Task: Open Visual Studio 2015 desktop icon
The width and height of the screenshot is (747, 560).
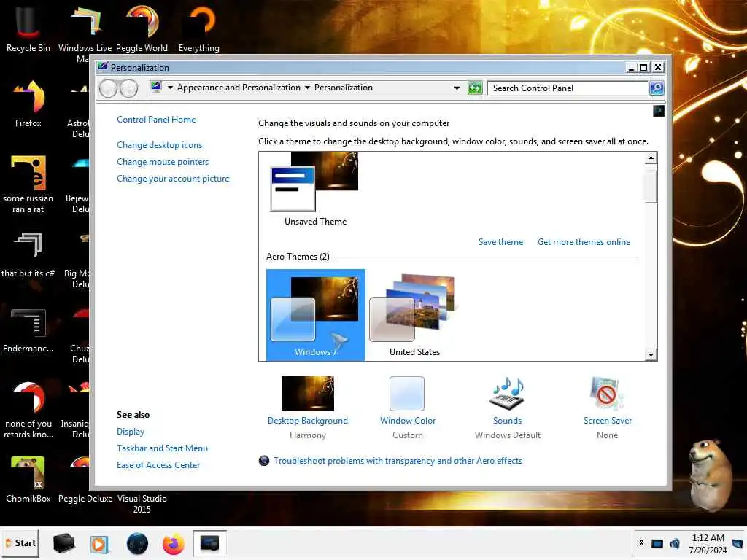Action: (142, 504)
